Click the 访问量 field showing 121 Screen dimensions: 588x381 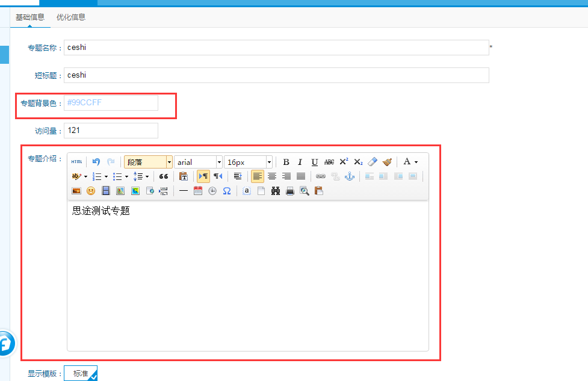click(111, 131)
